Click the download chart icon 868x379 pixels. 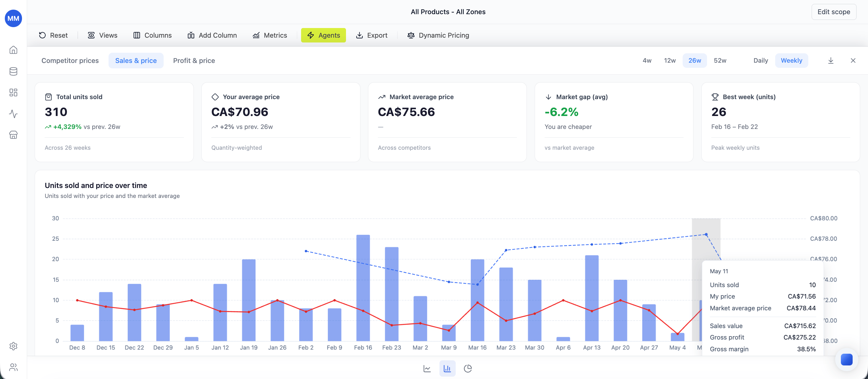click(831, 60)
